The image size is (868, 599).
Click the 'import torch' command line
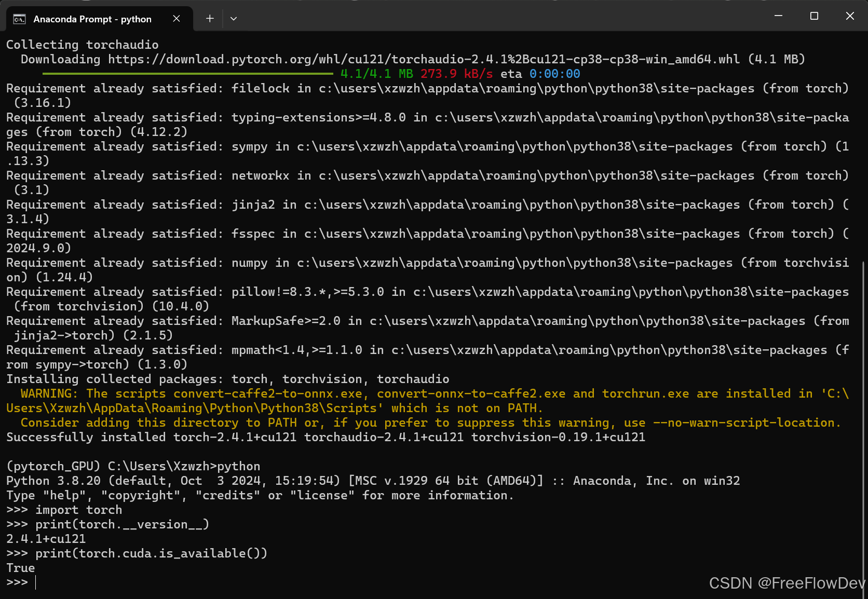64,510
